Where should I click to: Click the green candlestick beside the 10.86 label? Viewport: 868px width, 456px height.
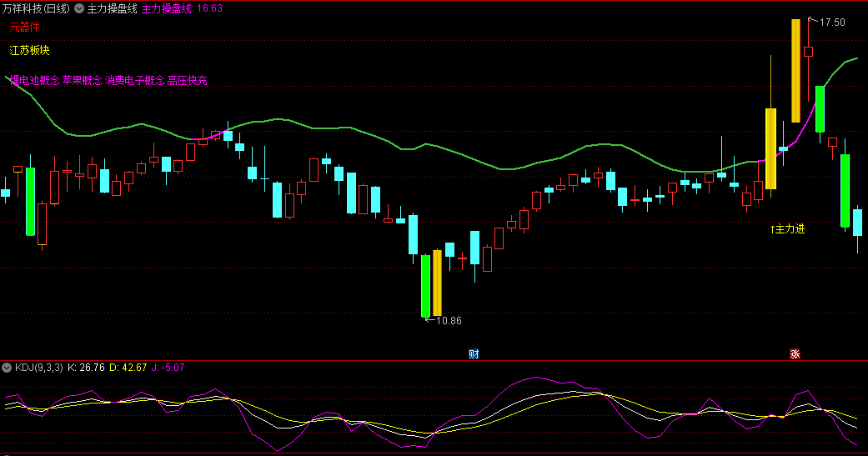pyautogui.click(x=425, y=286)
